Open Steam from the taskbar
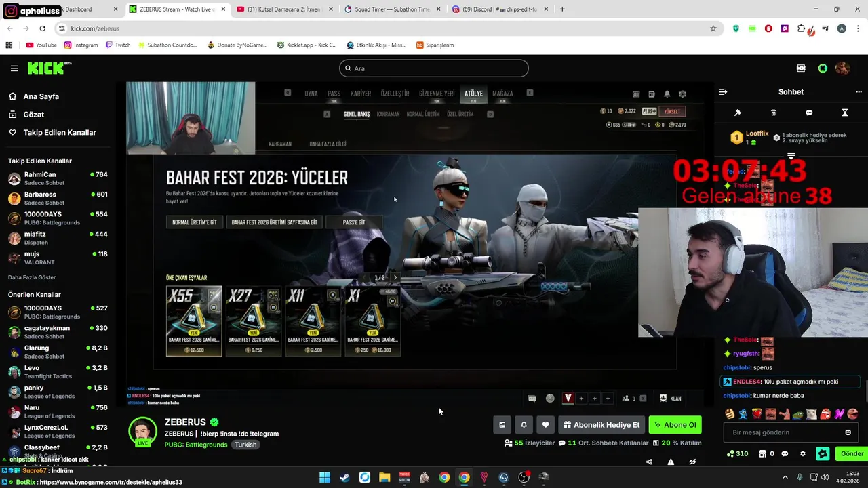868x488 pixels. (x=344, y=477)
